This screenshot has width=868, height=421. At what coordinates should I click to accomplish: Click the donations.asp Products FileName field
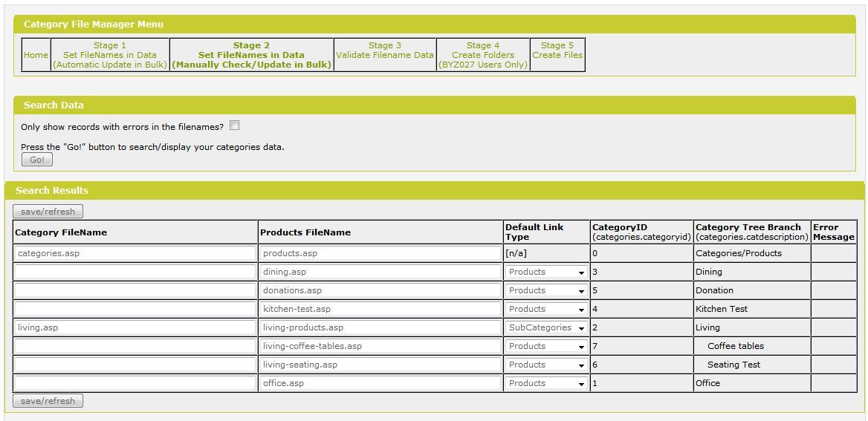pos(380,290)
